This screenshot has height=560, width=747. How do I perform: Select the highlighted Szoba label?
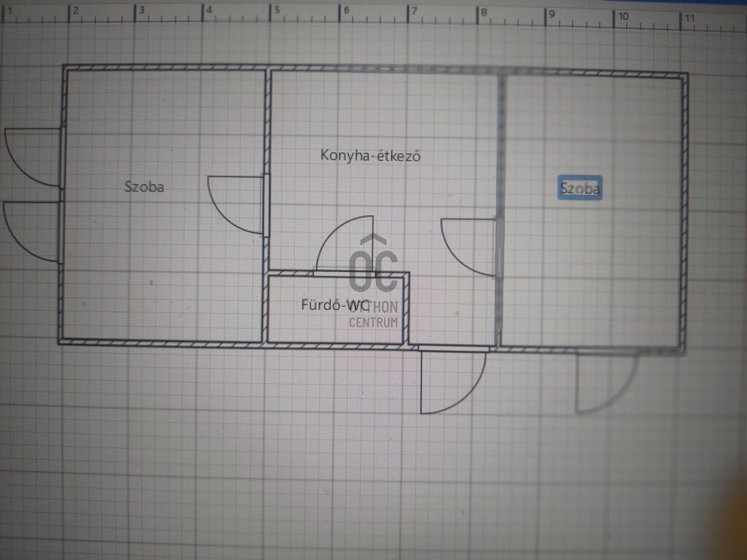point(580,188)
